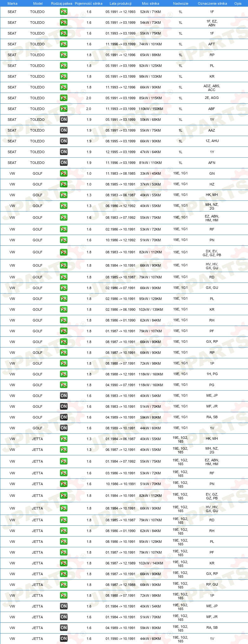Image resolution: width=248 pixels, height=644 pixels.
Task: Click the Pojemność silnika column header
Action: [88, 3]
